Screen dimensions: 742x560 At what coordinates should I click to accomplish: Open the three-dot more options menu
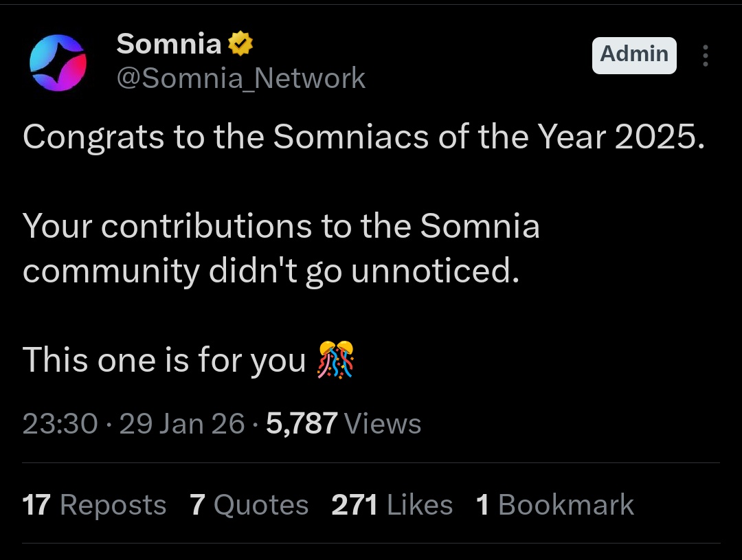pos(705,56)
